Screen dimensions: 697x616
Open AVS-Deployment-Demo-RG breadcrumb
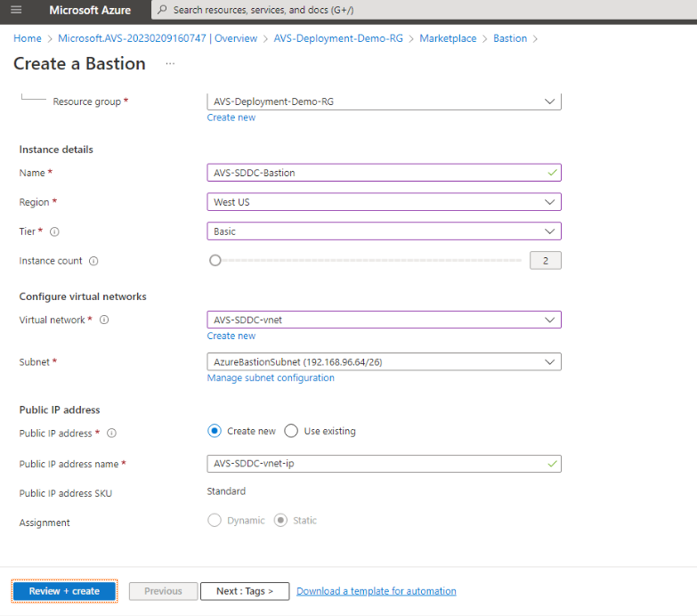pos(338,38)
